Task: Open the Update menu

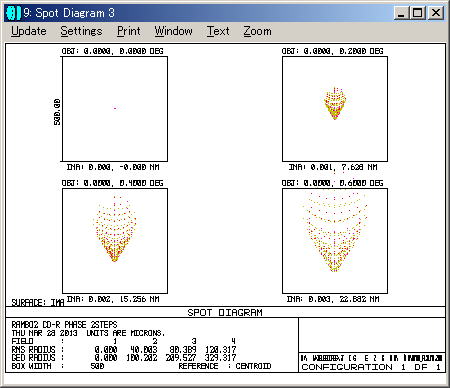Action: pyautogui.click(x=29, y=31)
